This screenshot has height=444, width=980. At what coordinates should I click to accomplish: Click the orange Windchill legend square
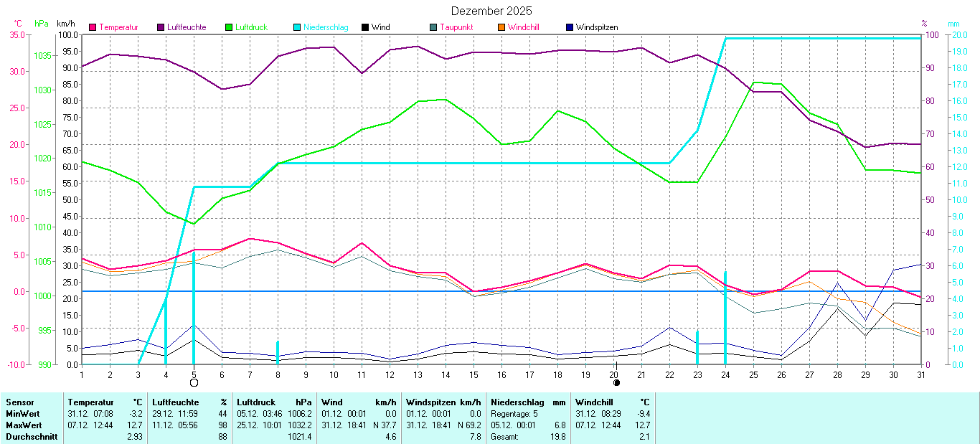501,27
